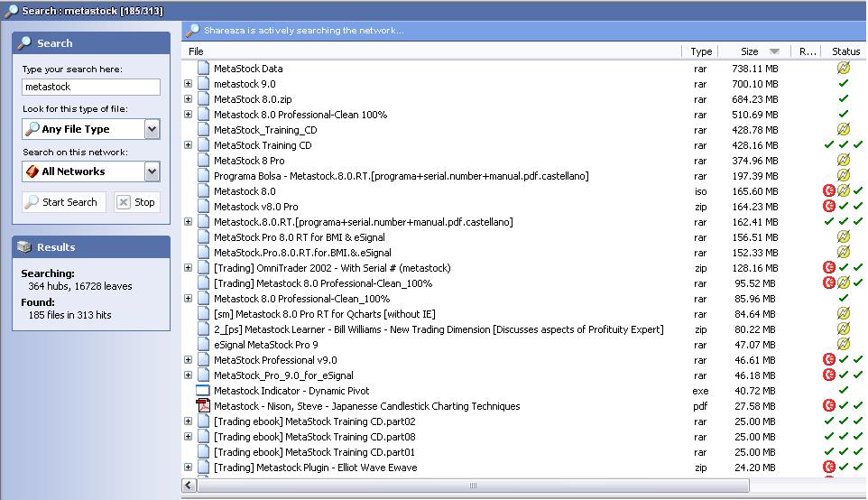Image resolution: width=868 pixels, height=500 pixels.
Task: Click the file icon of eSignal MetaStock Pro 9
Action: coord(204,345)
